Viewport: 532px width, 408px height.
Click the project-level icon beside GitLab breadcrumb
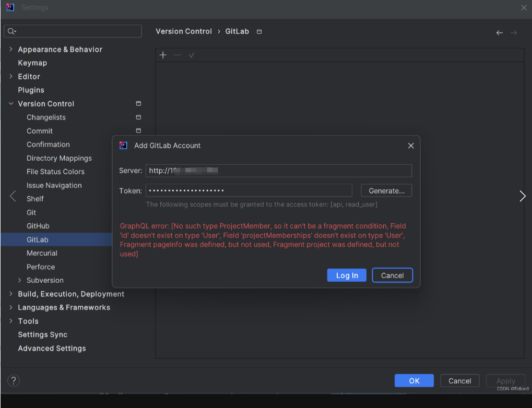(259, 31)
